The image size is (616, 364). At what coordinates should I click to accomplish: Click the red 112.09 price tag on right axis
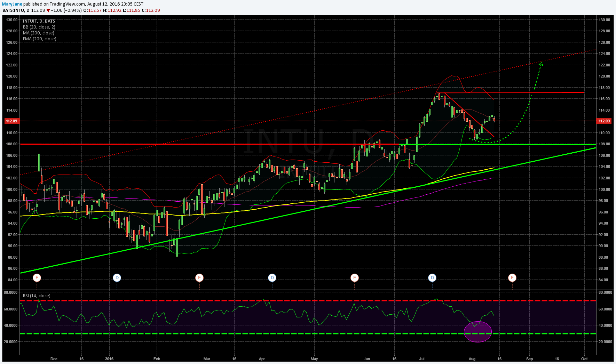[604, 121]
